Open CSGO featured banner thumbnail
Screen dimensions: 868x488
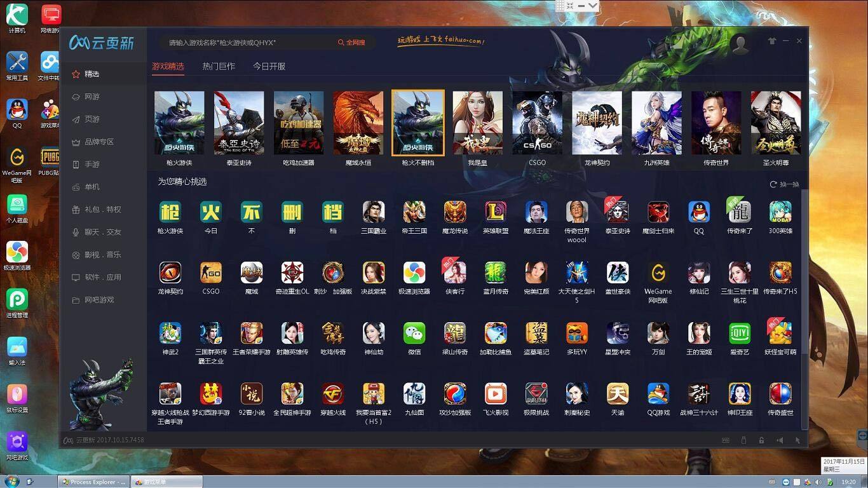[x=538, y=123]
